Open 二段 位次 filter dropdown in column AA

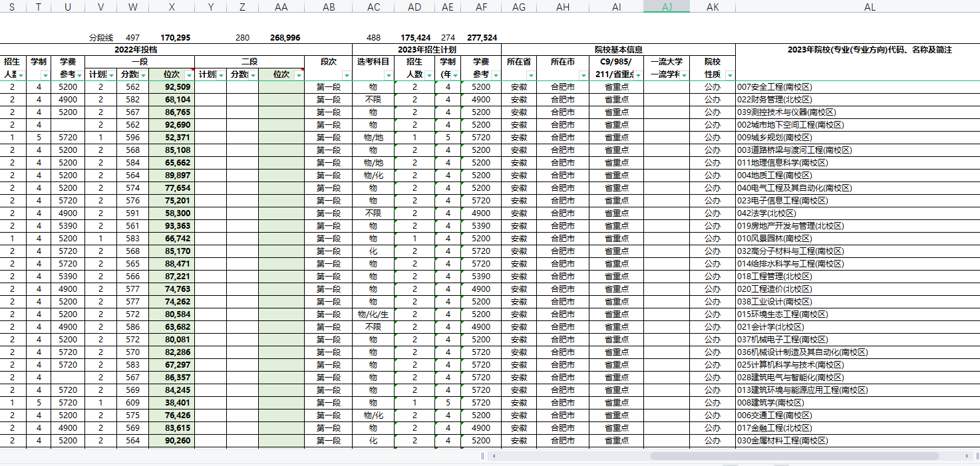coord(299,75)
